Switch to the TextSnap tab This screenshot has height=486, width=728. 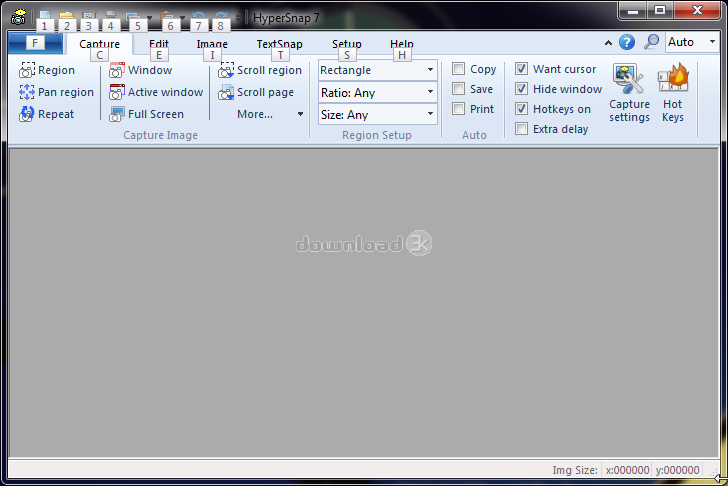coord(279,44)
